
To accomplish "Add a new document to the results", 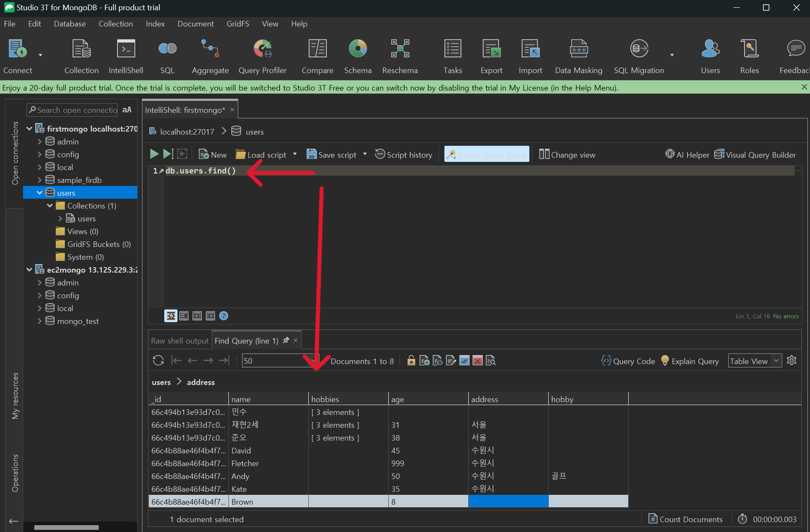I will [x=424, y=361].
